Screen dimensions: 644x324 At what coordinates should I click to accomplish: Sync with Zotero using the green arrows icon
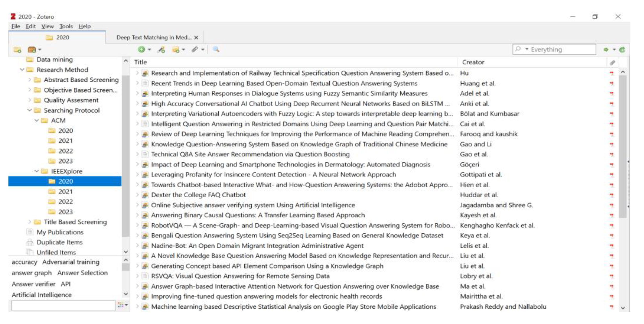pos(623,50)
